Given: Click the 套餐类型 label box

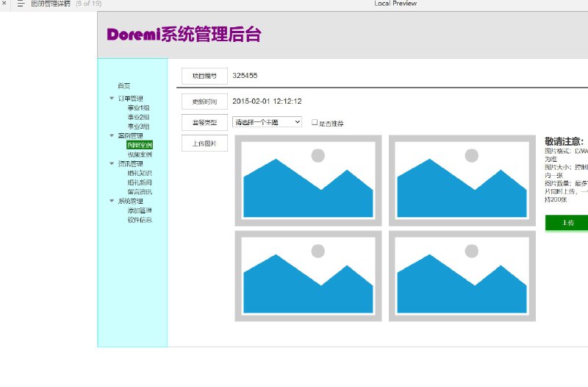Looking at the screenshot, I should pyautogui.click(x=204, y=122).
